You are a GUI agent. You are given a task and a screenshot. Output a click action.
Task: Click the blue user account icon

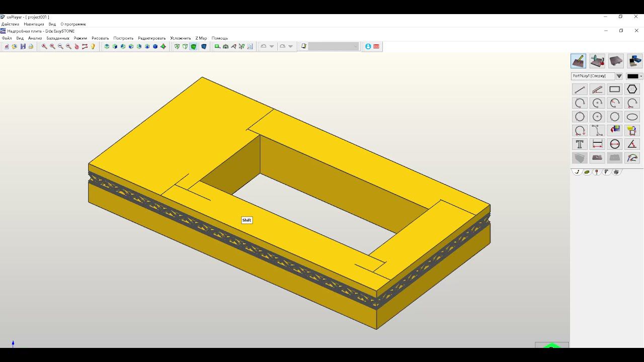(x=368, y=46)
